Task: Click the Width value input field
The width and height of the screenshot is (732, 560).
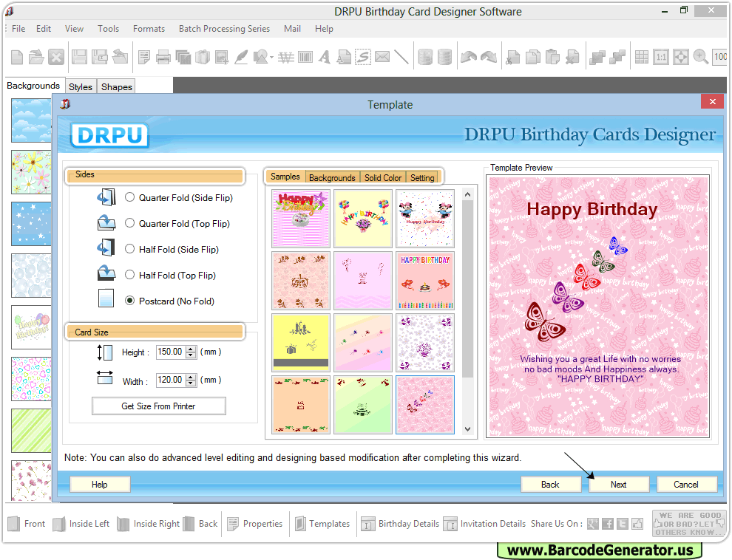Action: pos(170,380)
